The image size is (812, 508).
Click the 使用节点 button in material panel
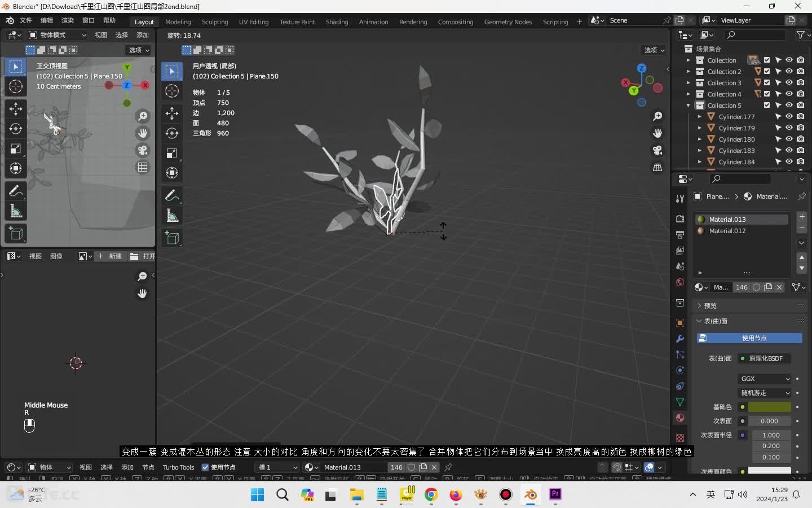point(749,338)
